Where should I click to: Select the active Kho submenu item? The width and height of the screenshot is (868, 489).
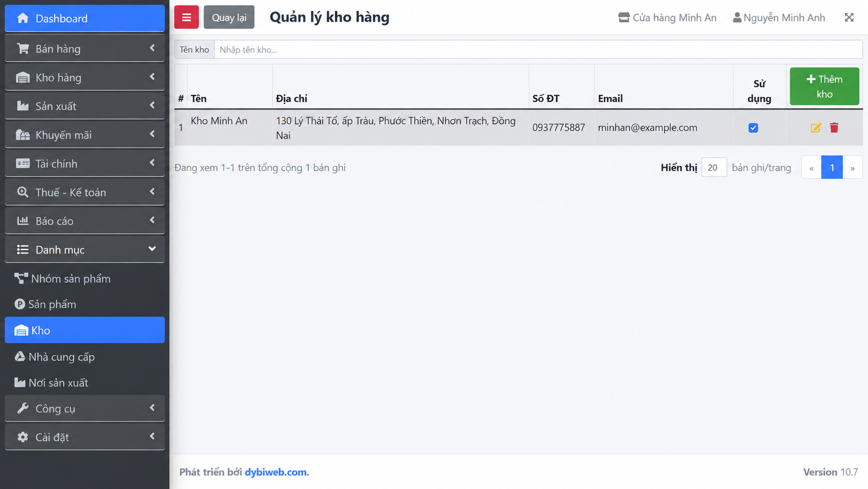[x=85, y=330]
